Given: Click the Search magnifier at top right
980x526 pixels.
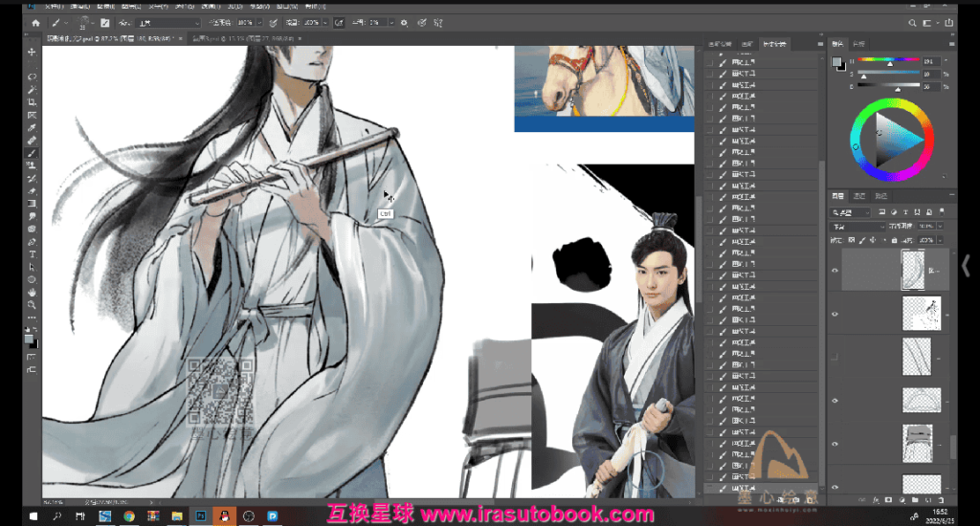Looking at the screenshot, I should point(912,23).
